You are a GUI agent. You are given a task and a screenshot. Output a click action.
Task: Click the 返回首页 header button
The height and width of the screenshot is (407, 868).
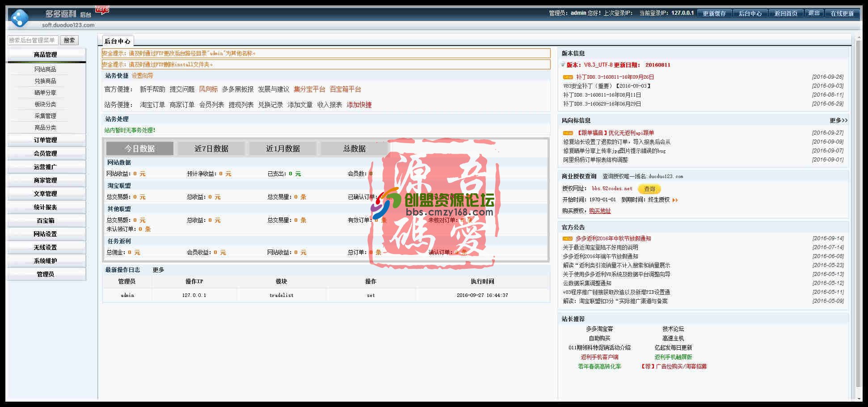pyautogui.click(x=786, y=13)
